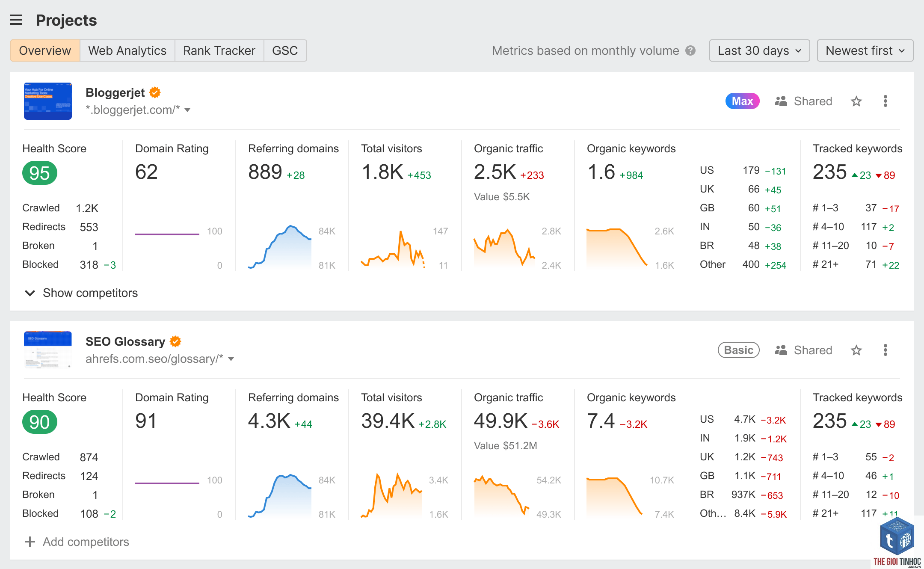
Task: Click SEO Glossary BR keywords value 937K
Action: (x=743, y=495)
